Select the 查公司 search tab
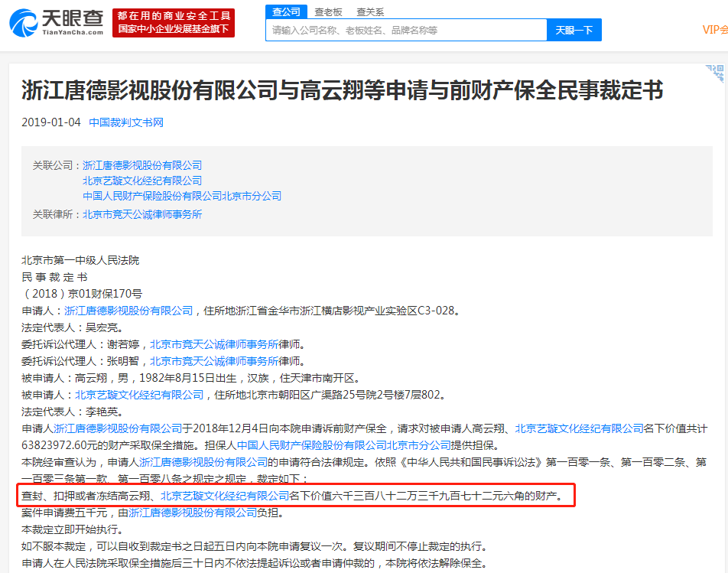The height and width of the screenshot is (573, 728). pos(286,11)
